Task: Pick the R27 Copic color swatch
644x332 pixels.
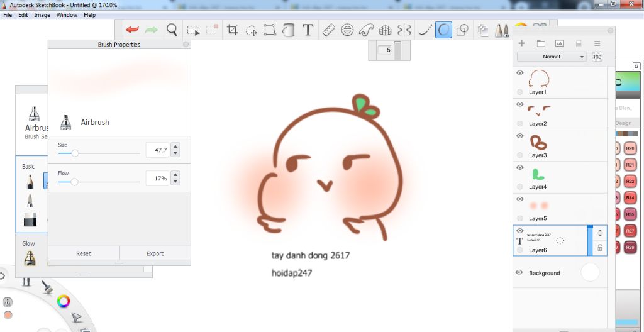Action: coord(630,231)
